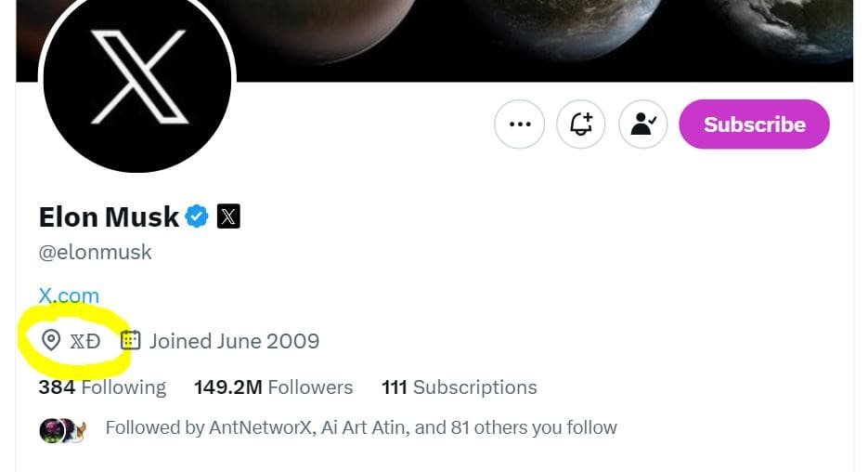
Task: Click the XĐ location text
Action: pyautogui.click(x=85, y=341)
